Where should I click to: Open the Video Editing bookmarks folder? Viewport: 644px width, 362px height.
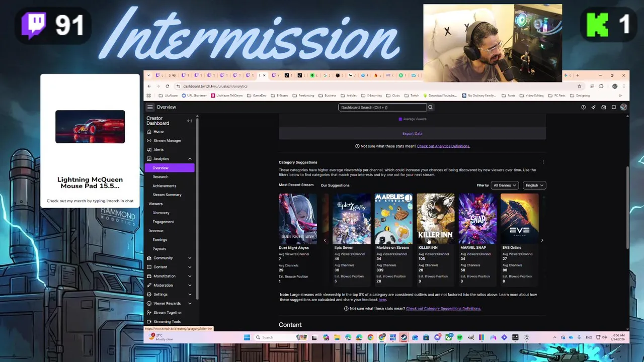point(532,96)
